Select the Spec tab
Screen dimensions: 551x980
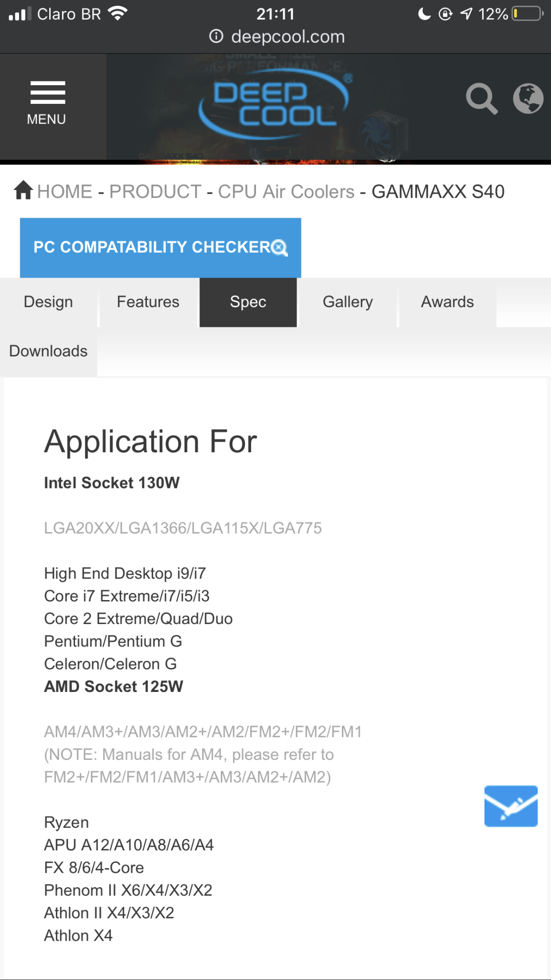[x=248, y=302]
